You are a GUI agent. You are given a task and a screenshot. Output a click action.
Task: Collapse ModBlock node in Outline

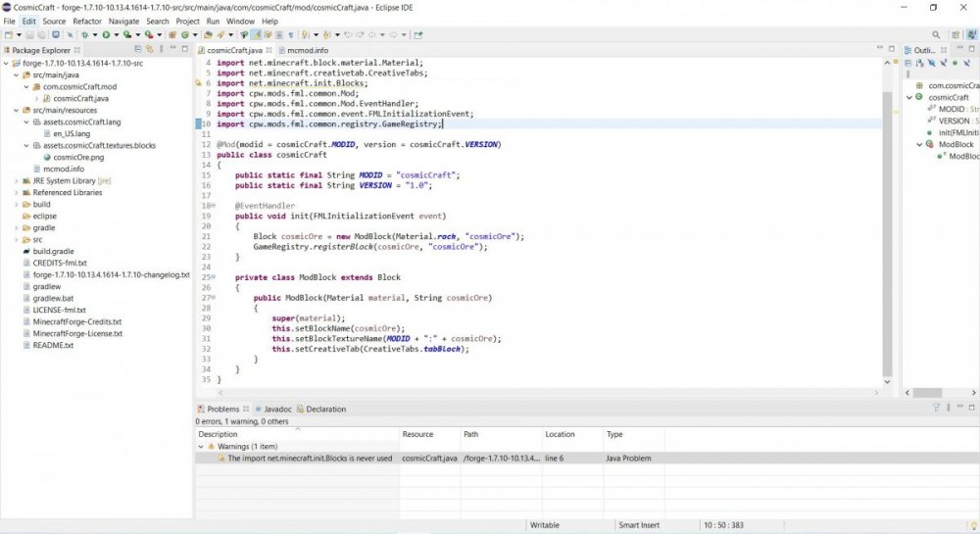pos(919,144)
